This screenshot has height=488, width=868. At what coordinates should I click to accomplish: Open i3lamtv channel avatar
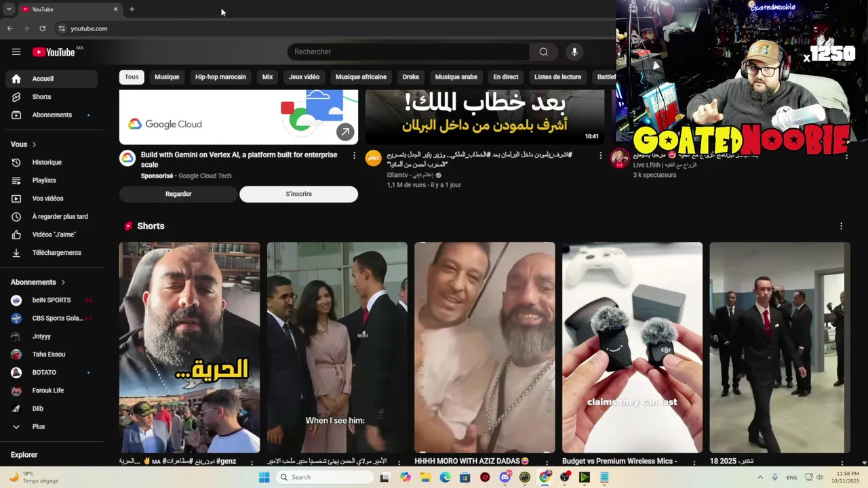click(x=374, y=158)
